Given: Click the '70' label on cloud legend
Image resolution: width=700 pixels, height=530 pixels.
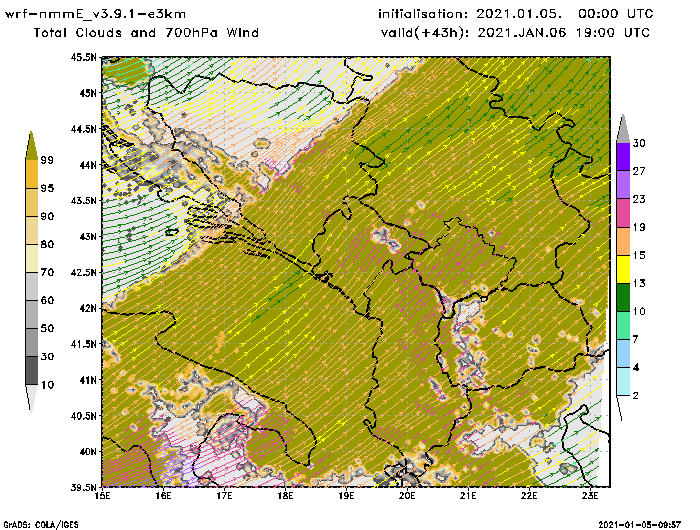Looking at the screenshot, I should click(47, 272).
